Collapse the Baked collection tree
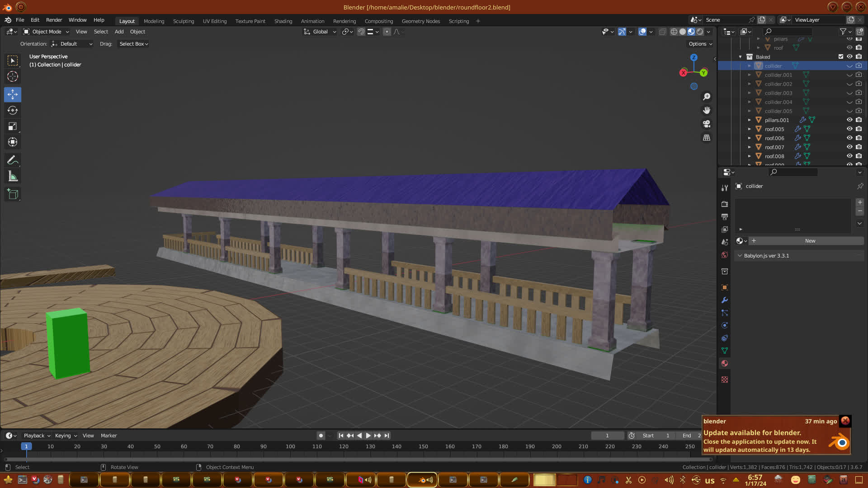 coord(741,57)
